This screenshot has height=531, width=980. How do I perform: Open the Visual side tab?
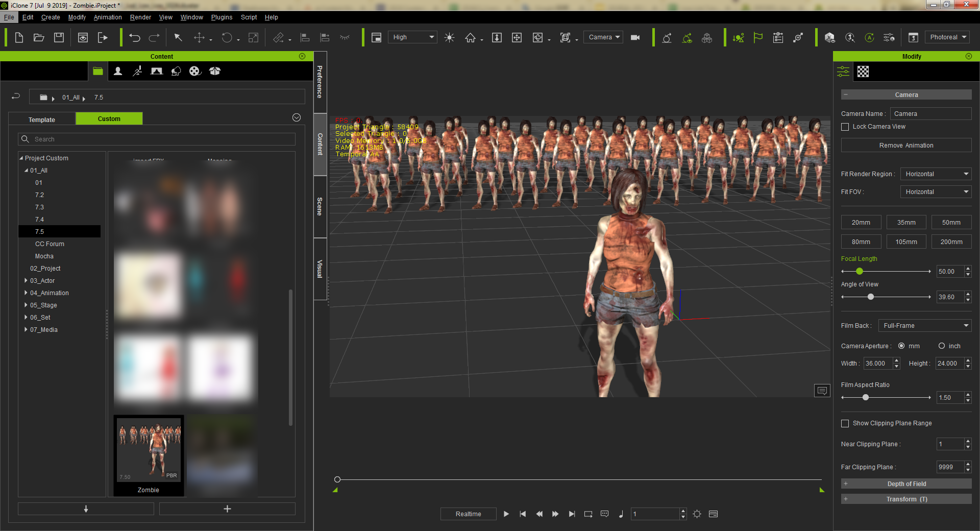pyautogui.click(x=320, y=269)
